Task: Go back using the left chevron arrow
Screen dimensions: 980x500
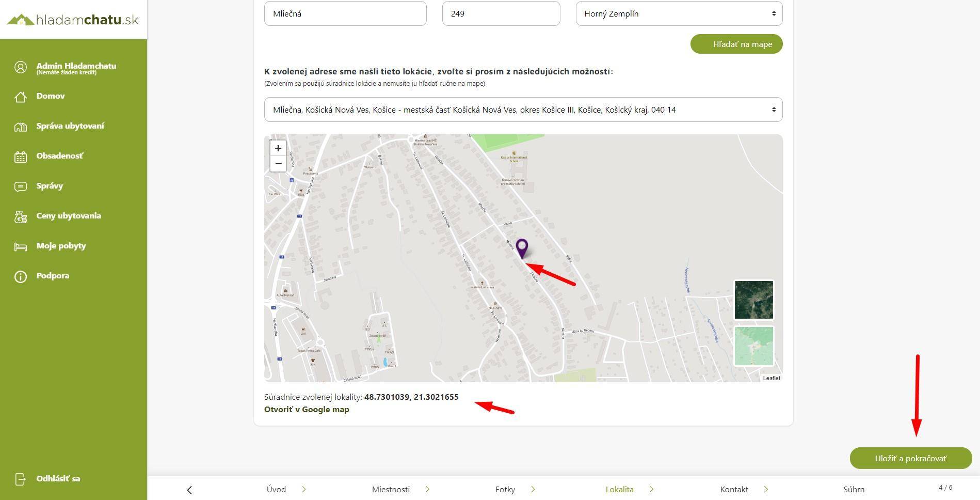Action: [189, 490]
